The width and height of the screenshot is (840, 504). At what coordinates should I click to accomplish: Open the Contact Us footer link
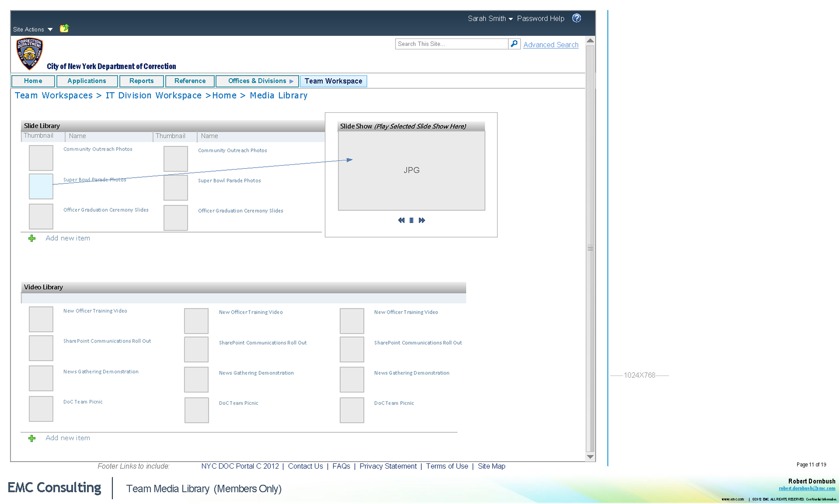point(305,466)
